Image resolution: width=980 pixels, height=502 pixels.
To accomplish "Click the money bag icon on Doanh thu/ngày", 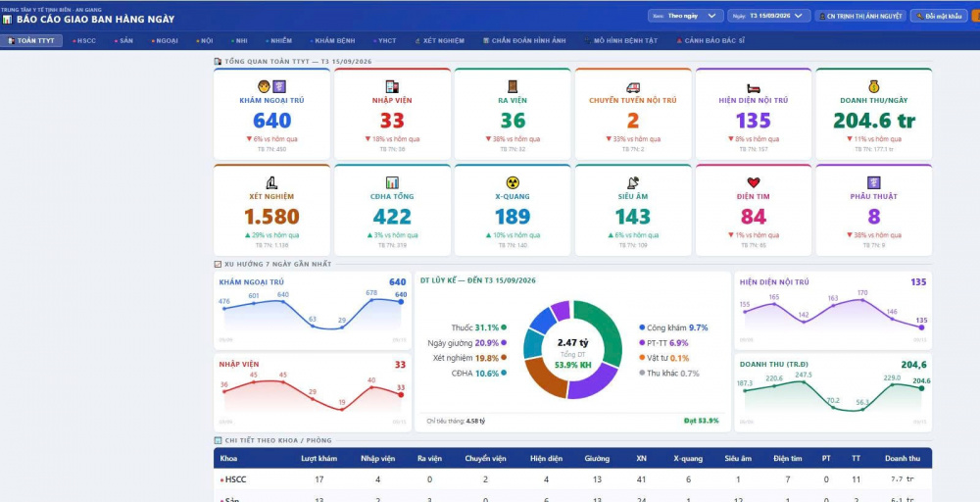I will pyautogui.click(x=874, y=87).
